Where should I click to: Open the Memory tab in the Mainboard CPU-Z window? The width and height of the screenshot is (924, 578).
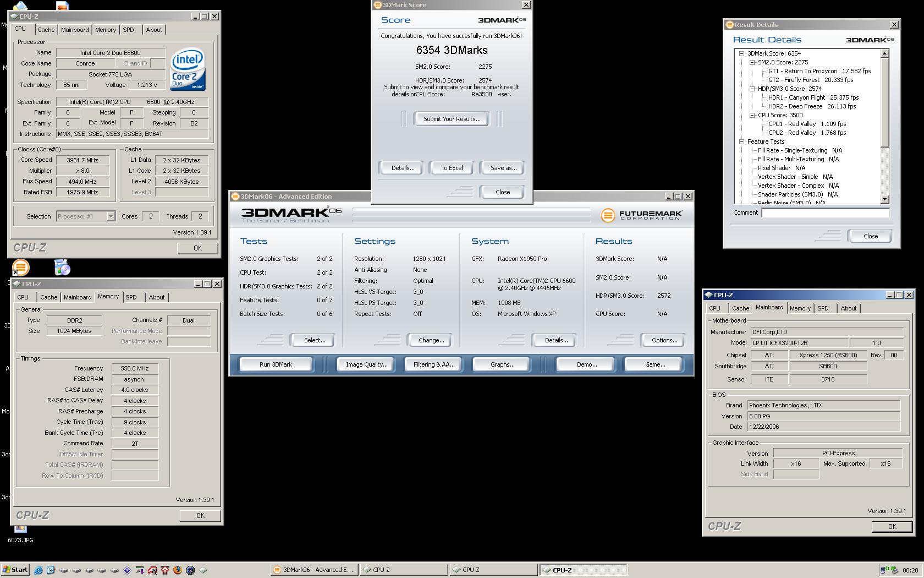pyautogui.click(x=800, y=308)
